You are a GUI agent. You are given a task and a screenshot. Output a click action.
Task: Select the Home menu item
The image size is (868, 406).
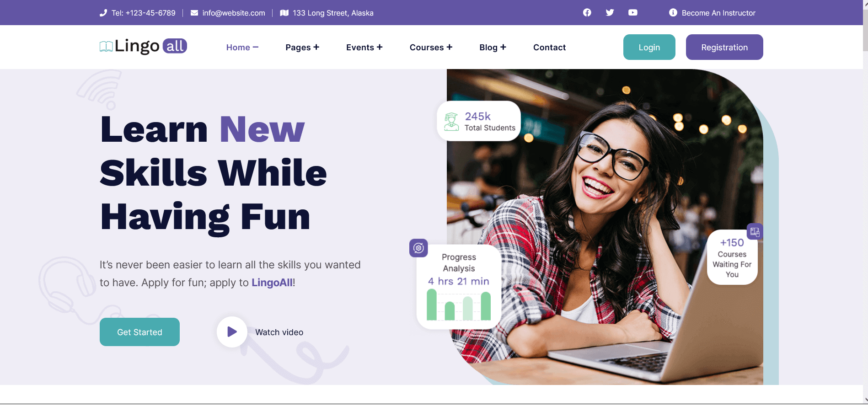242,47
